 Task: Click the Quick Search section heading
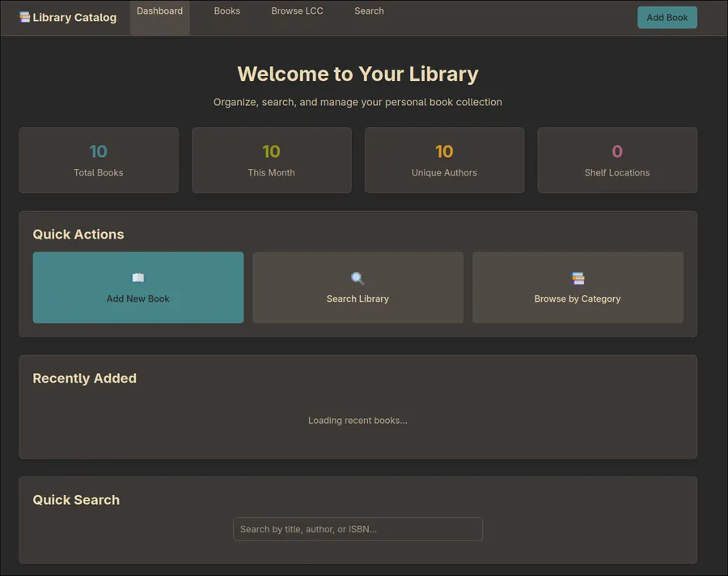click(x=76, y=500)
